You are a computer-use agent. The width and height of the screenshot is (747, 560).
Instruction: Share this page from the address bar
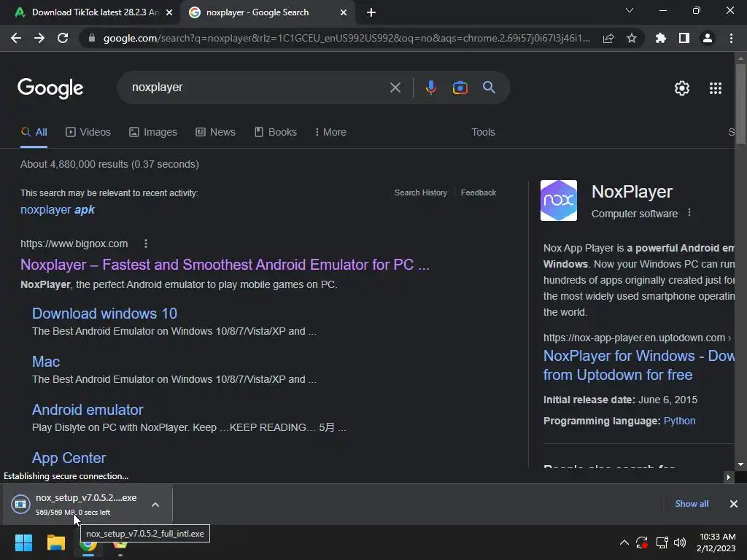point(608,38)
